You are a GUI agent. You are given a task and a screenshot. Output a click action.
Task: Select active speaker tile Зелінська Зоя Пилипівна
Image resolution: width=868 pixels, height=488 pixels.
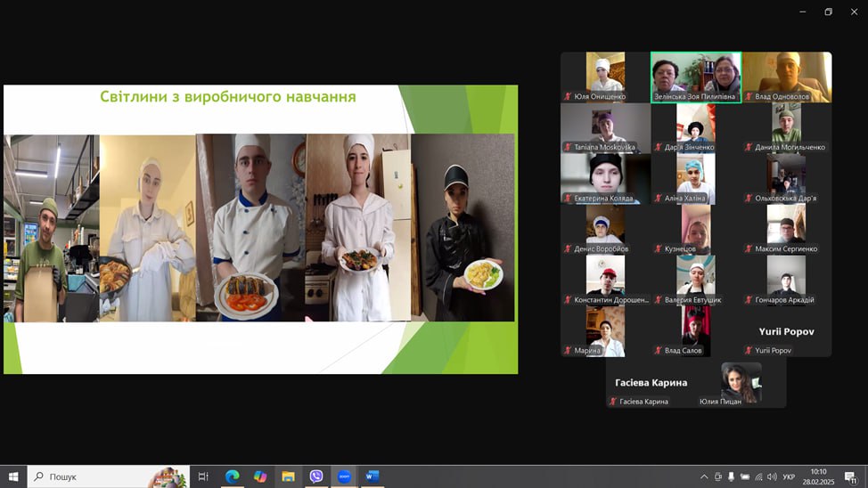click(696, 77)
